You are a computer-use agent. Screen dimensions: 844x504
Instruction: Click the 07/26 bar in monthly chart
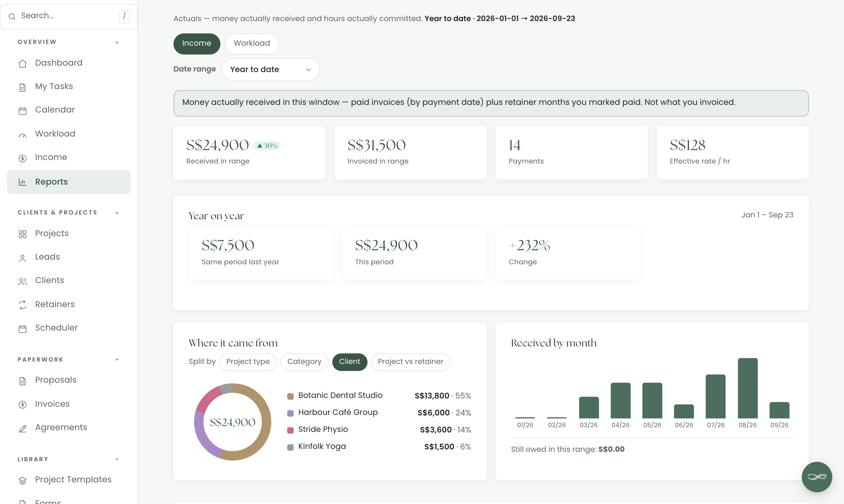[x=716, y=396]
